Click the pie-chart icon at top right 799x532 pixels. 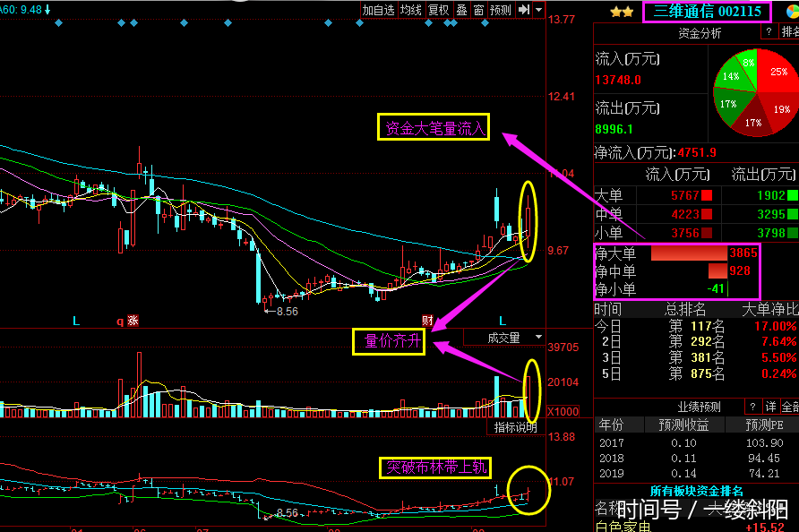pos(793,12)
